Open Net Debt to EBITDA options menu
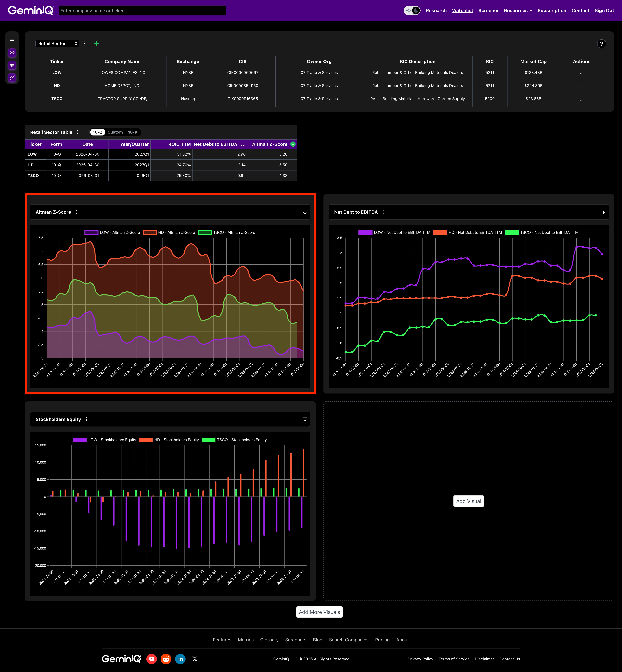The image size is (622, 672). (383, 212)
